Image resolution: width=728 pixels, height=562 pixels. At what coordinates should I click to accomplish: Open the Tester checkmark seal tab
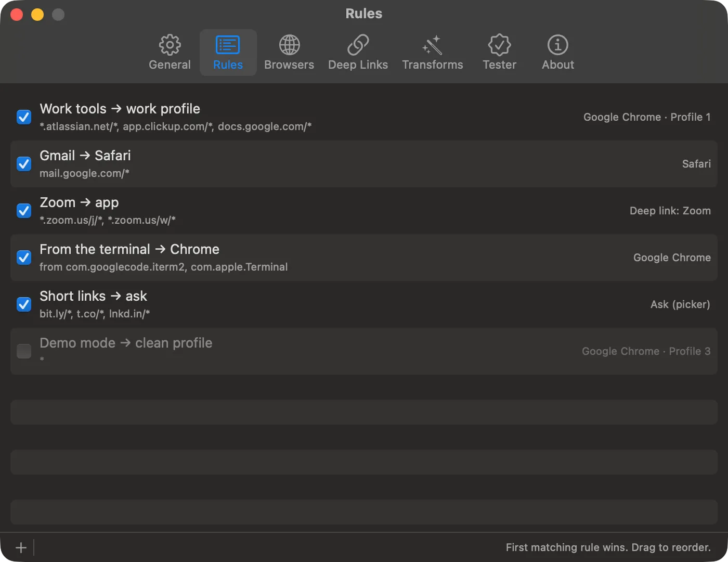499,53
